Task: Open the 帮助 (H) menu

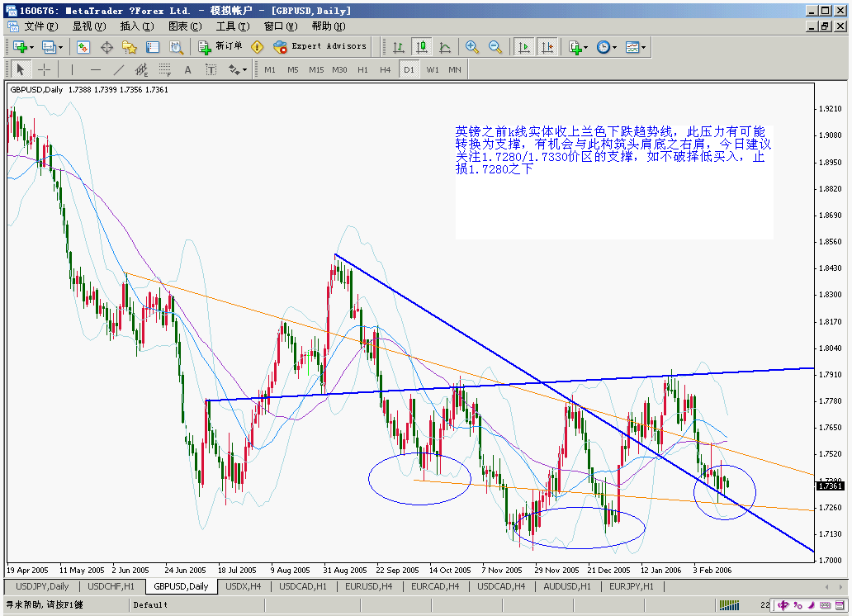Action: point(329,26)
